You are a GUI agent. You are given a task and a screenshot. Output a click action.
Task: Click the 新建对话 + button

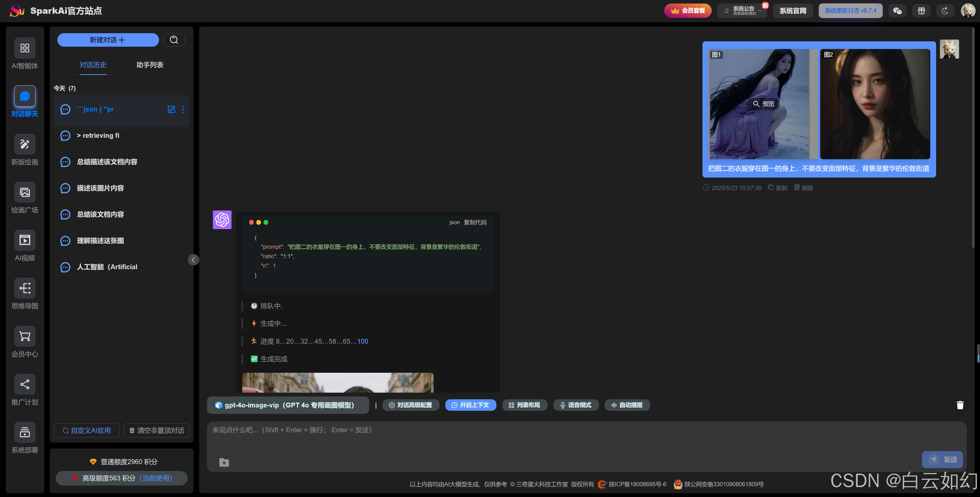click(x=108, y=40)
